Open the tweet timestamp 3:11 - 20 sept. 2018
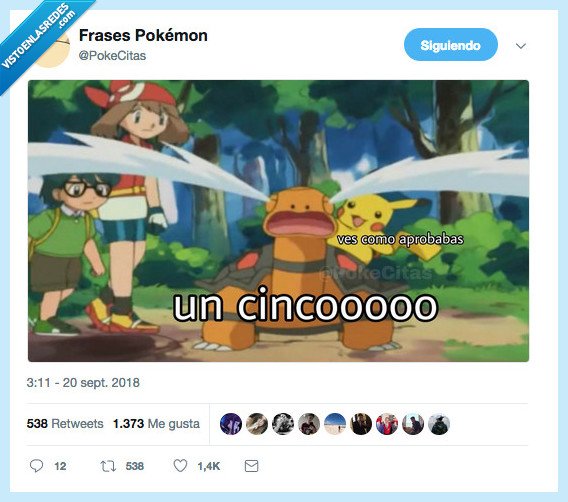 [x=83, y=383]
